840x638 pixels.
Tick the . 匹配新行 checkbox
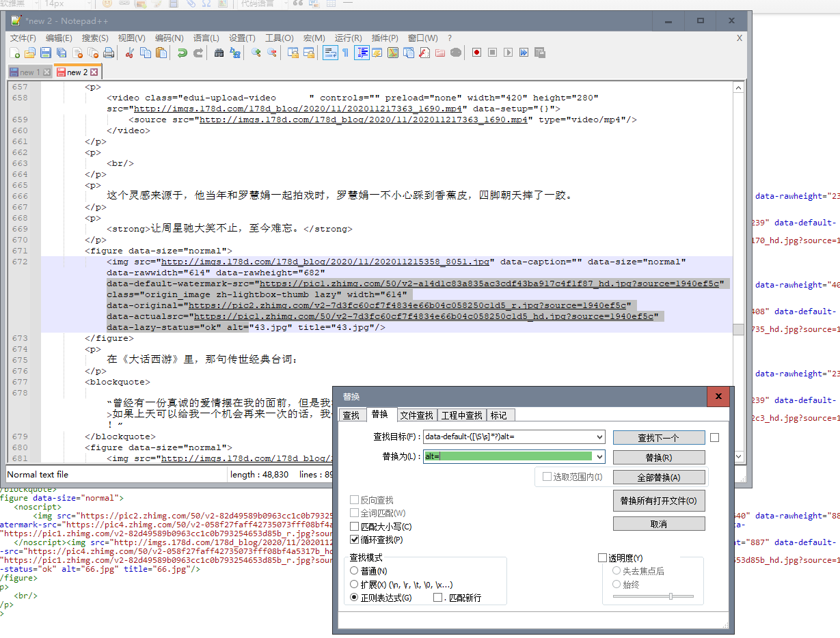tap(438, 598)
